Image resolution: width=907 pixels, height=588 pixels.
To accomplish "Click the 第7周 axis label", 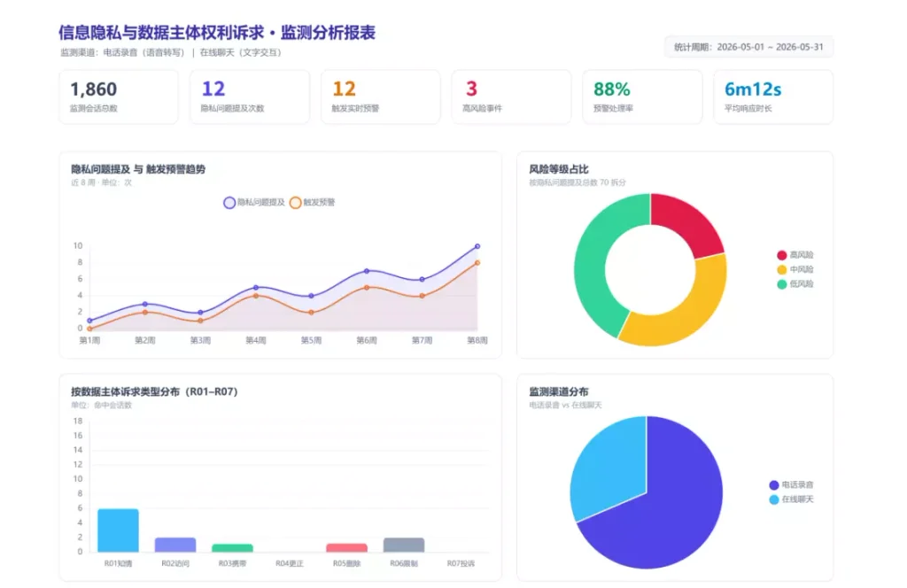I will 422,341.
